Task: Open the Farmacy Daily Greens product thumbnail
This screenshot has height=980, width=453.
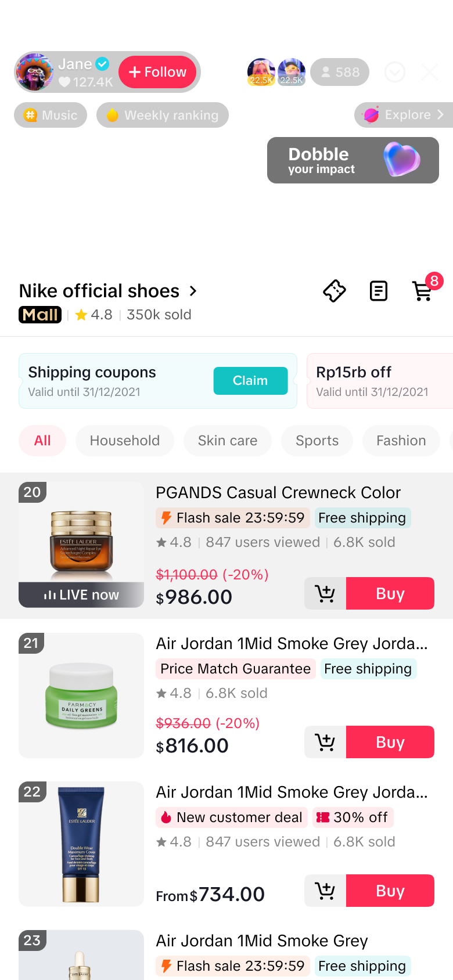Action: click(x=81, y=696)
